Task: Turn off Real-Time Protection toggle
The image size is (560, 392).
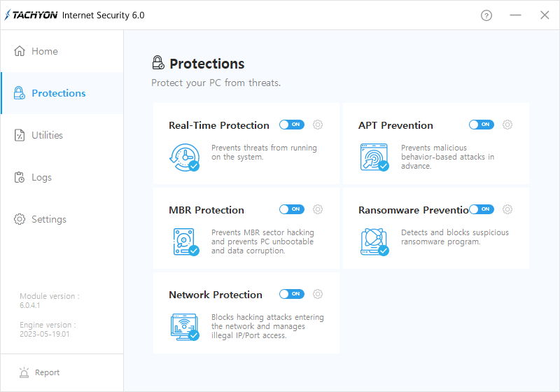Action: 291,125
